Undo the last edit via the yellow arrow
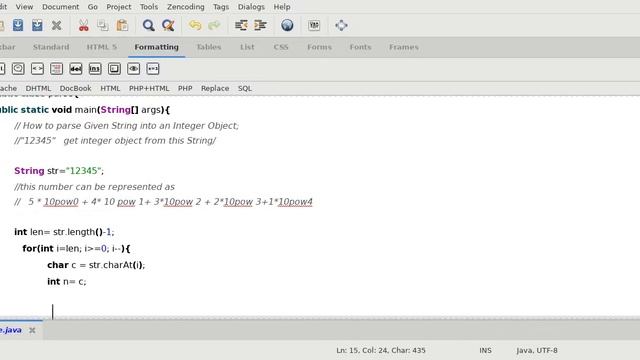This screenshot has height=360, width=640. coord(195,25)
